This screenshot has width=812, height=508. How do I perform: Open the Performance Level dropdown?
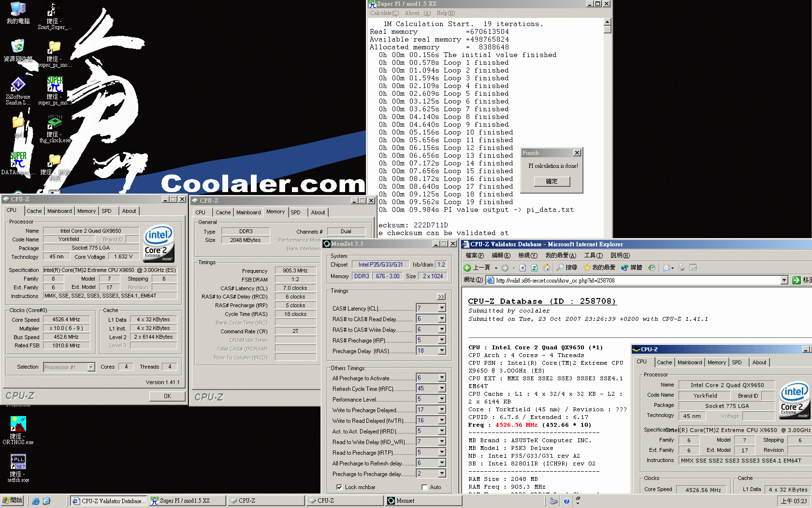click(442, 399)
